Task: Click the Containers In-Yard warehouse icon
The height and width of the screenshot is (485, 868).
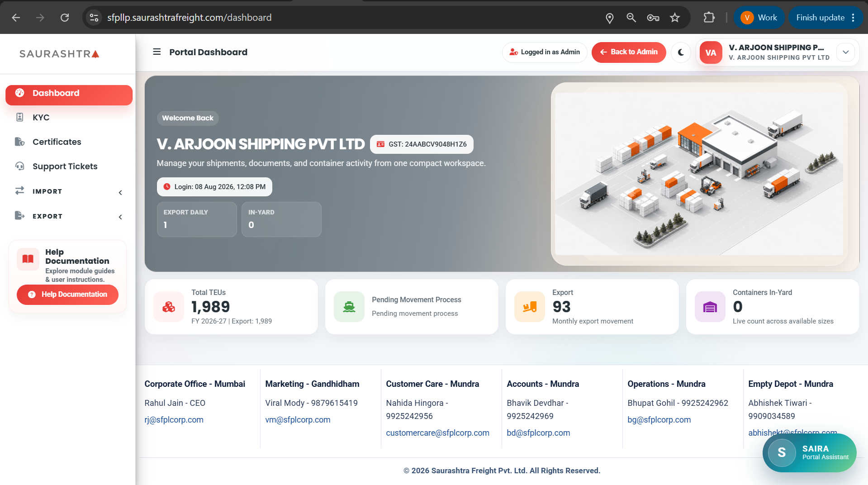Action: pos(710,307)
